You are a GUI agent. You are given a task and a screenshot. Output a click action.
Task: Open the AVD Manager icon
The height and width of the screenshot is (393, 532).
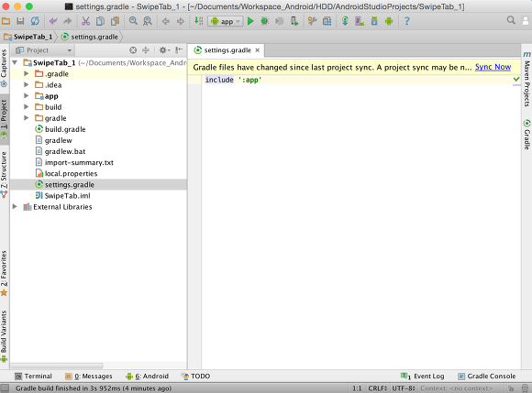point(360,21)
